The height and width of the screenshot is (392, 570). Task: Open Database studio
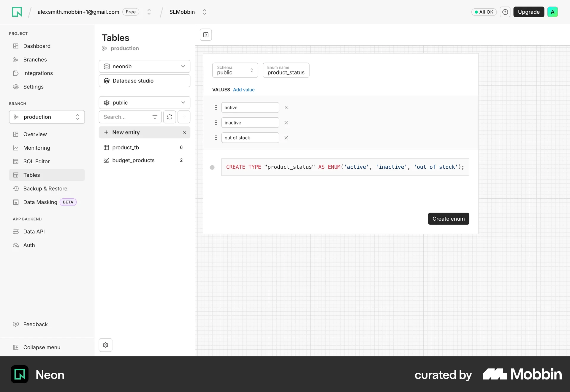pos(145,81)
